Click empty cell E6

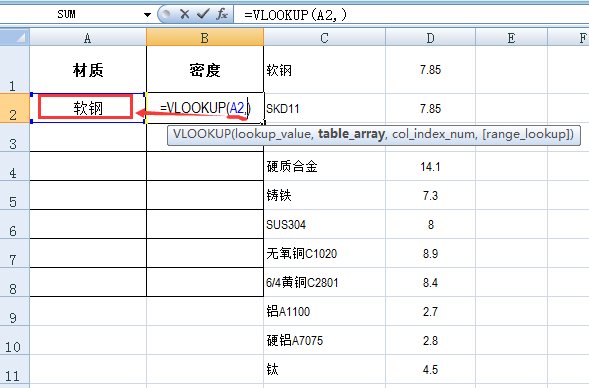point(511,224)
